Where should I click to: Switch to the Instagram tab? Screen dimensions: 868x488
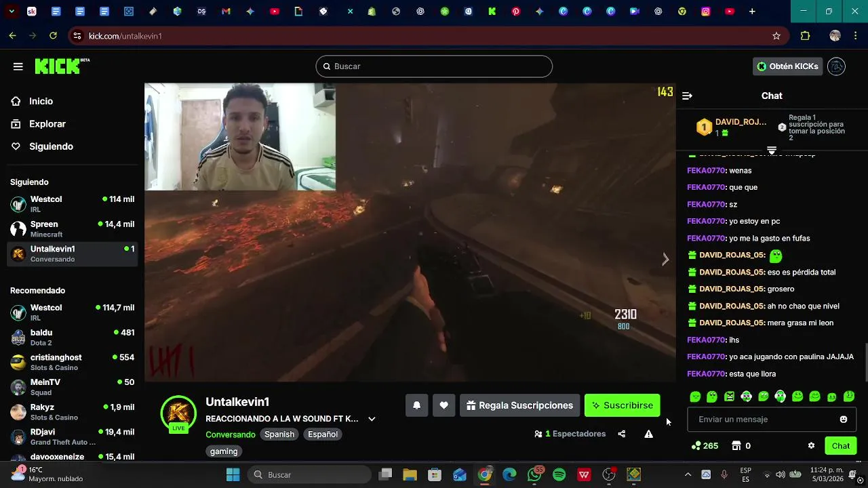click(x=706, y=12)
